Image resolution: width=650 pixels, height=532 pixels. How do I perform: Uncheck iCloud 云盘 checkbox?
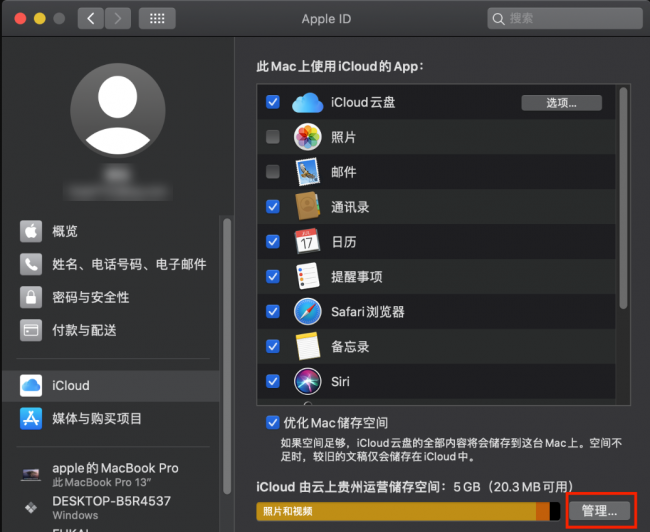(273, 102)
